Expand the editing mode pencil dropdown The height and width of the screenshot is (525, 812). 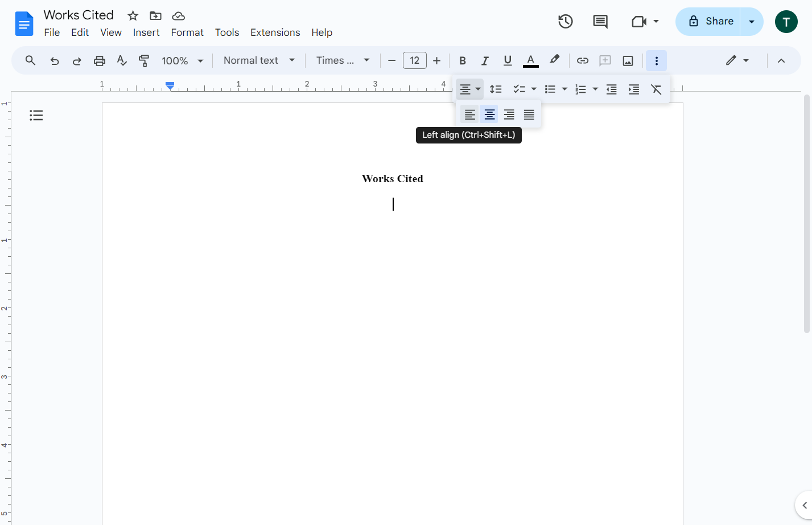737,60
